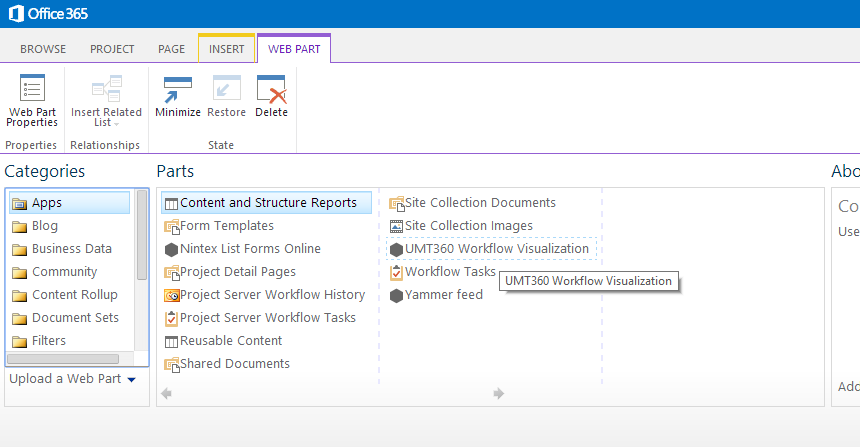
Task: Click Business Data folder icon
Action: pos(20,250)
